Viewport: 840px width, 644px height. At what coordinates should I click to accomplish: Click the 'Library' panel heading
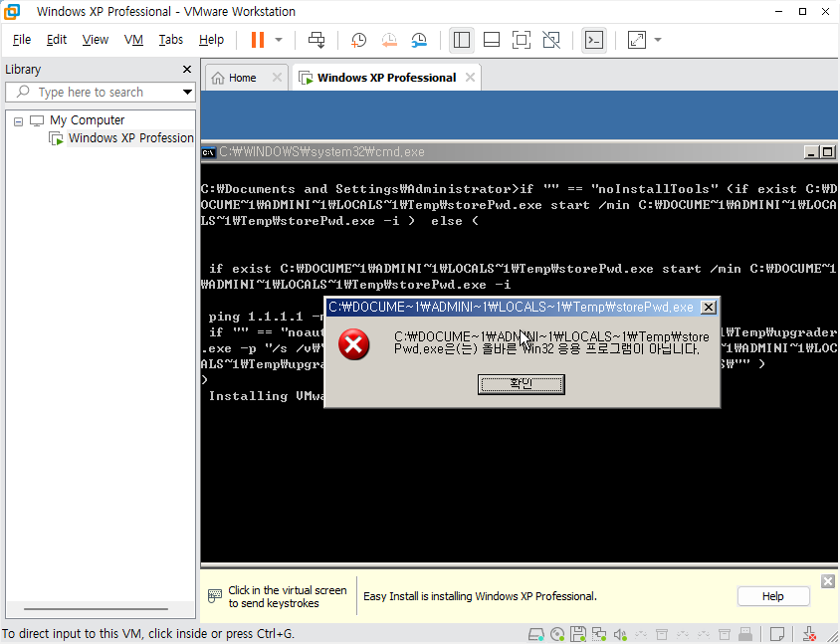point(23,69)
